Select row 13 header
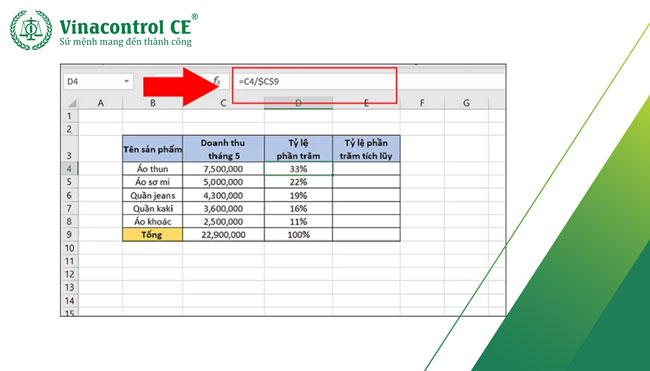The height and width of the screenshot is (371, 650). click(x=70, y=287)
